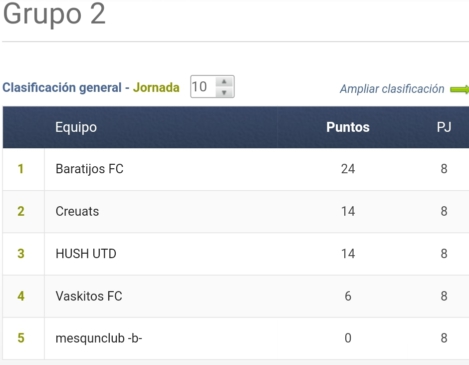Click the PJ column header

(444, 127)
